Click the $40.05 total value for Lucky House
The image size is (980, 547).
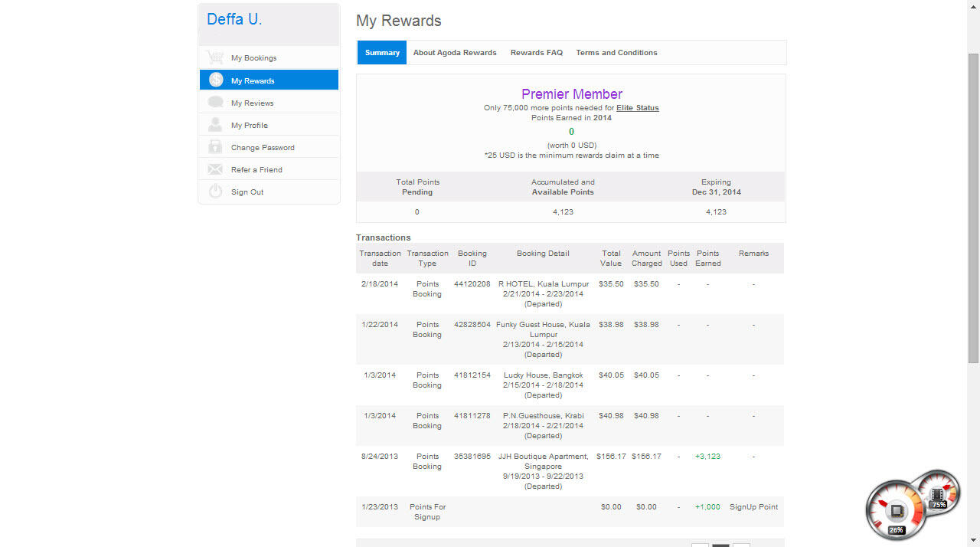click(611, 375)
